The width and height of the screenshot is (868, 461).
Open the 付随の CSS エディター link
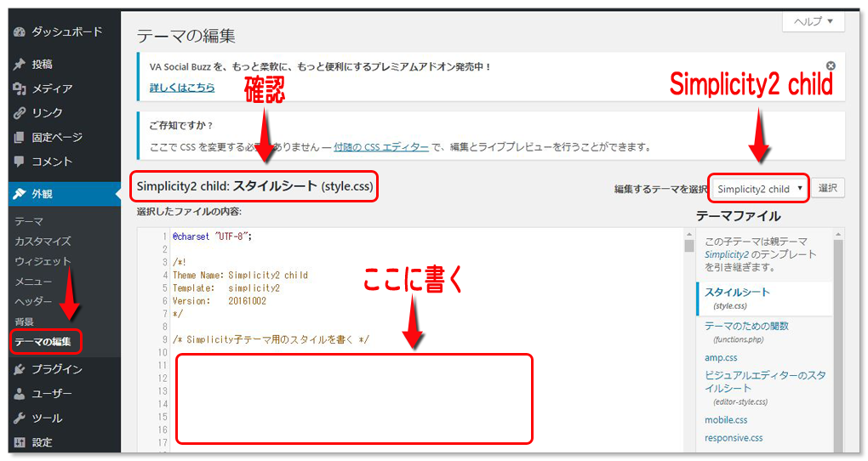(381, 147)
